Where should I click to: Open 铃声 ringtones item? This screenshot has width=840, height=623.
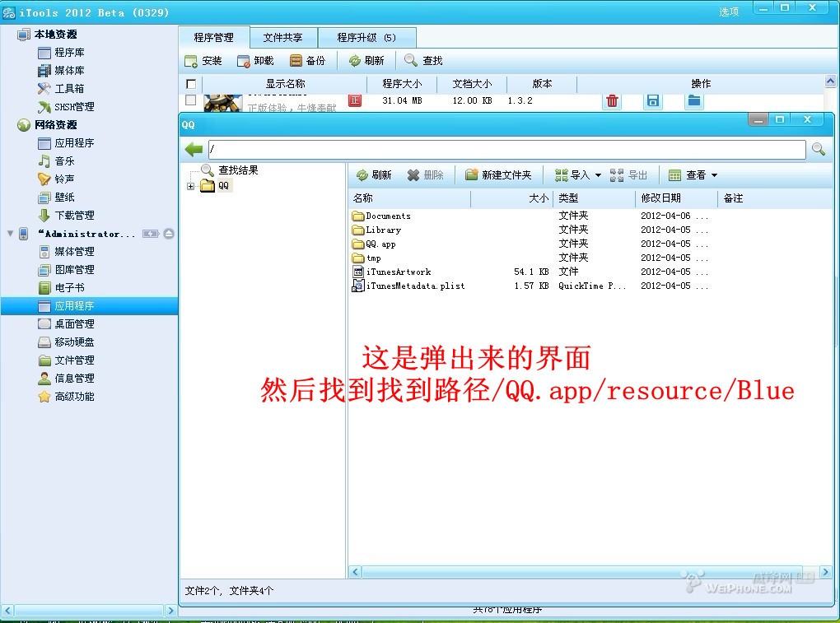tap(56, 179)
